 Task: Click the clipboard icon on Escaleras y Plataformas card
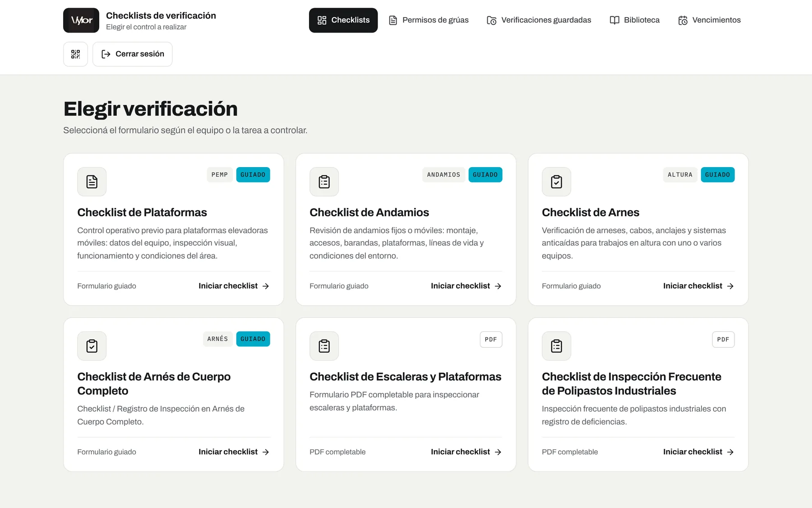[x=324, y=346]
